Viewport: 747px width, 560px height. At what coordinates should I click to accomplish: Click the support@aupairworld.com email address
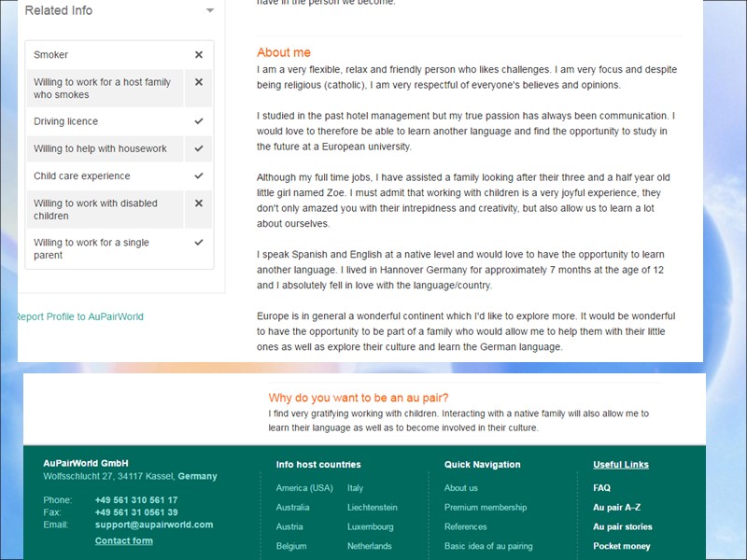point(154,525)
